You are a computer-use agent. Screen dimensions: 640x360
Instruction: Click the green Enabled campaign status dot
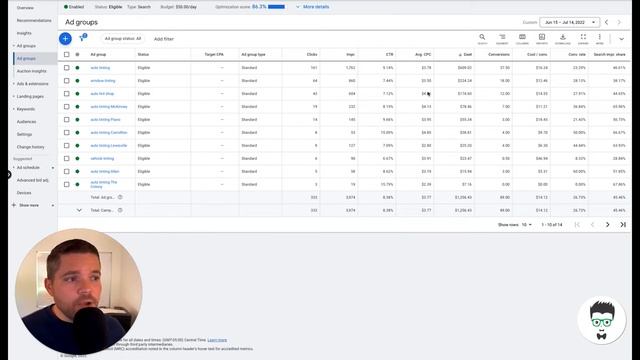66,7
